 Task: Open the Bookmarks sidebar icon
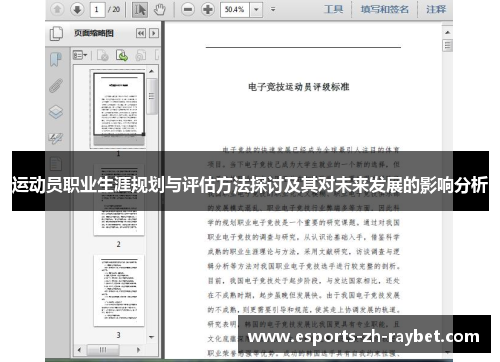point(56,59)
